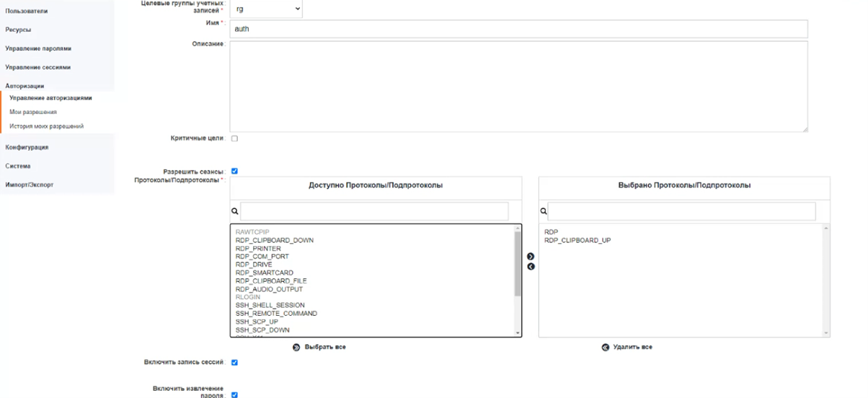Click the Удалить все button
Viewport: 868px width, 398px height.
tap(633, 347)
